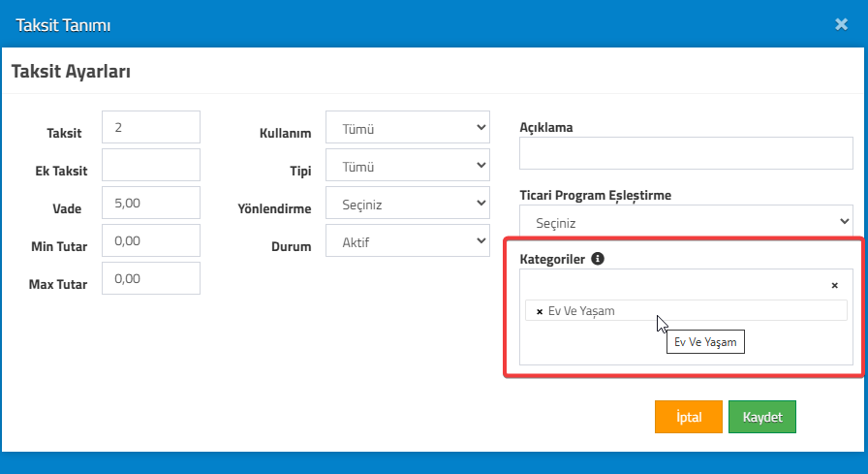Remove the Ev Ve Yaşam category tag
This screenshot has width=868, height=474.
[540, 312]
